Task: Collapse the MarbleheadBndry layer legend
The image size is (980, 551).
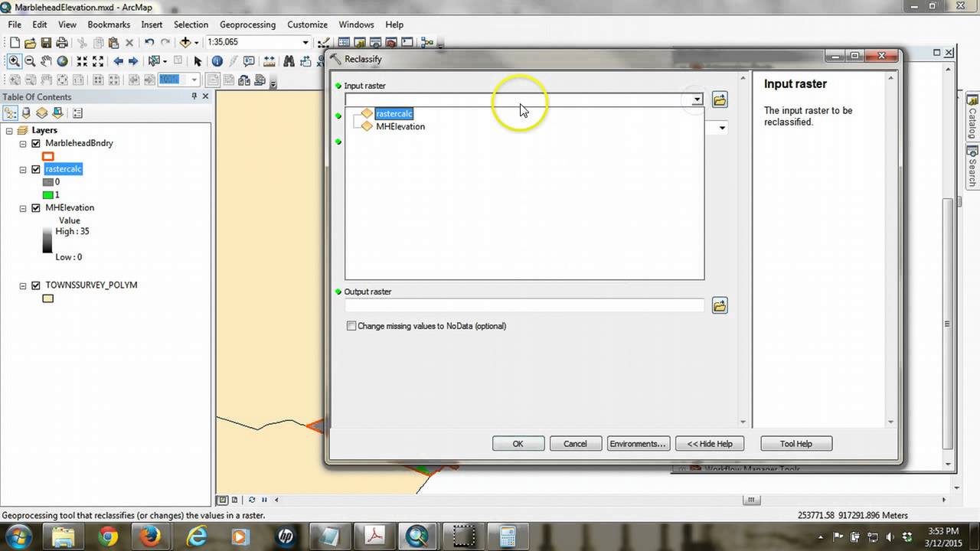Action: 24,143
